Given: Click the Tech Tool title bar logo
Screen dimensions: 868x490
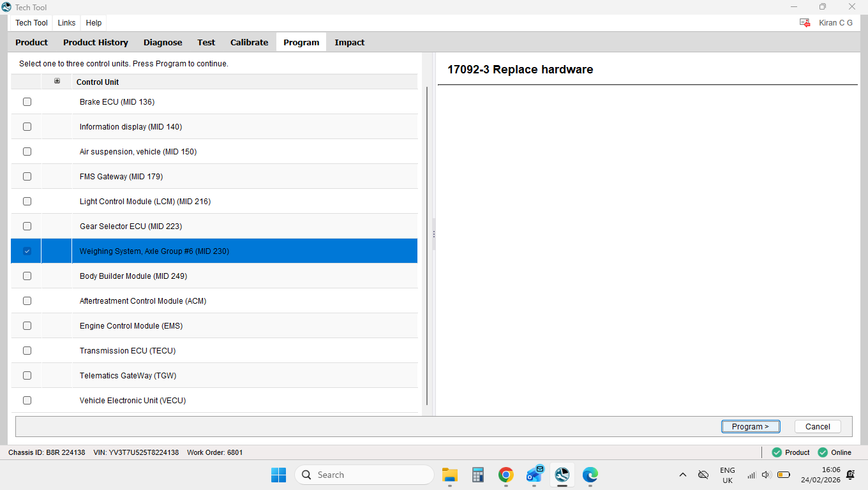Looking at the screenshot, I should [6, 6].
